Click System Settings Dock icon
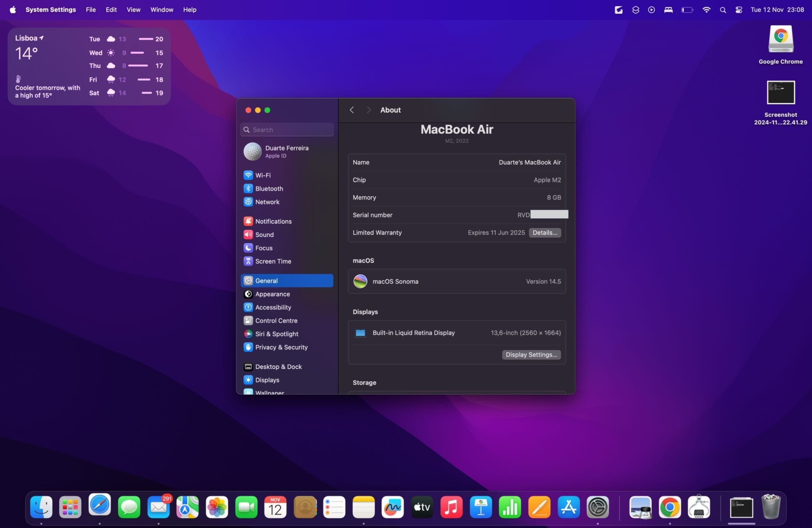 pyautogui.click(x=598, y=507)
